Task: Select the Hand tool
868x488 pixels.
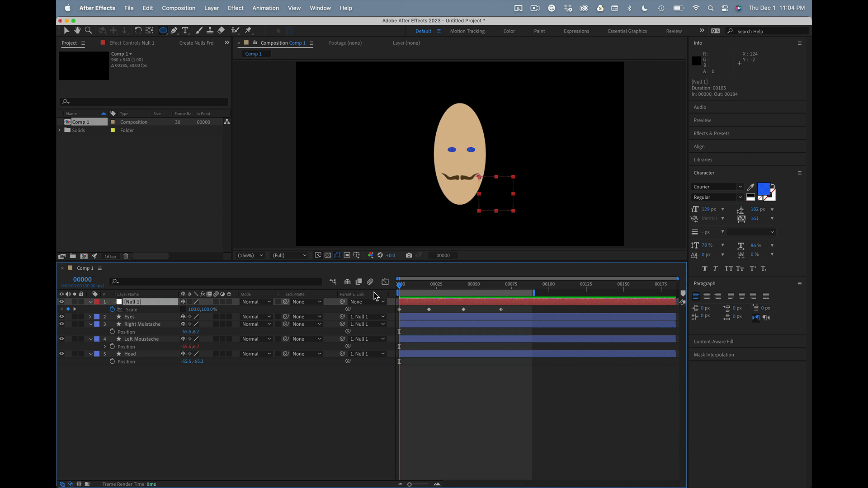Action: [x=77, y=30]
